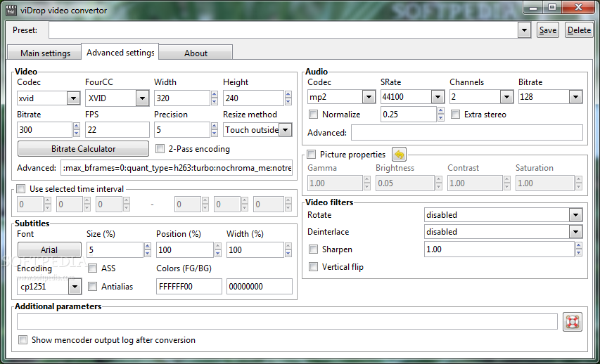Click the subtitle Size spinner arrows
Image resolution: width=600 pixels, height=364 pixels.
148,250
